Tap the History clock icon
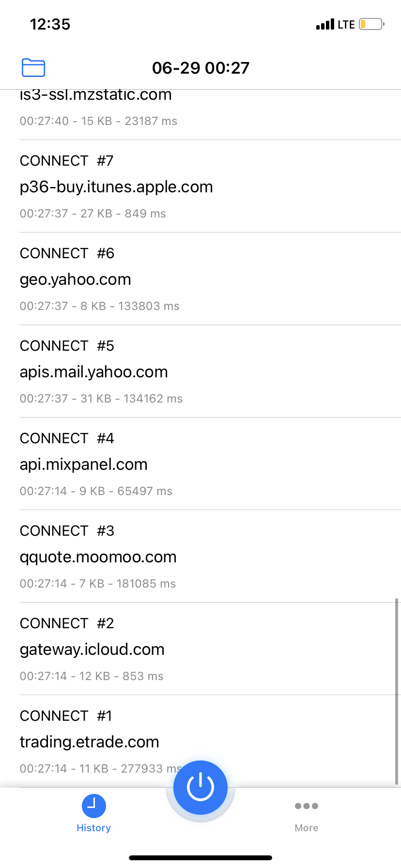Viewport: 401px width, 868px height. coord(94,806)
